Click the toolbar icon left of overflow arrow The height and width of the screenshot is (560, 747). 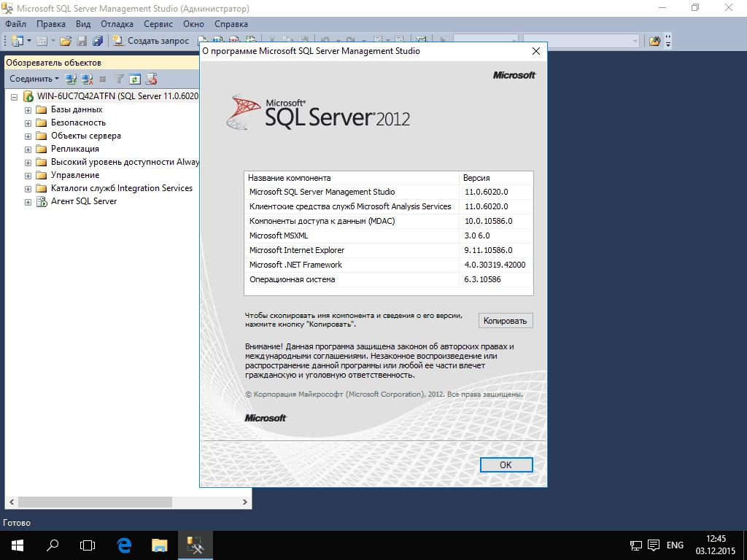click(654, 41)
